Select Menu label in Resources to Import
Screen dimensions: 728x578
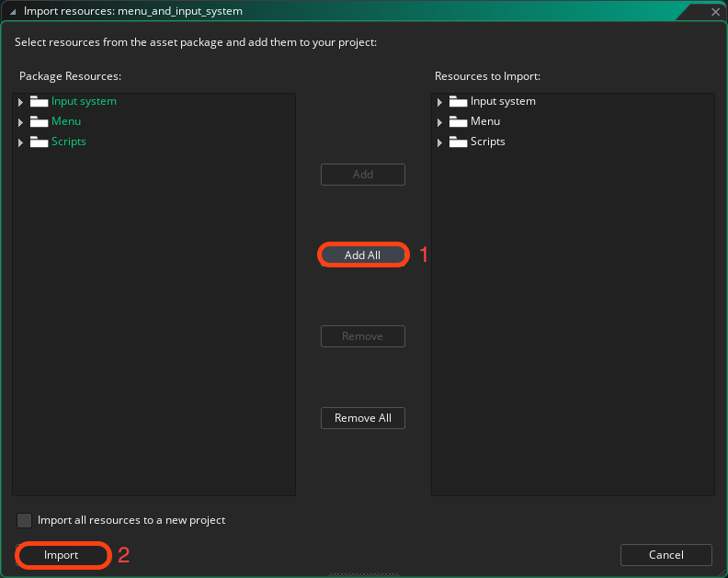485,121
